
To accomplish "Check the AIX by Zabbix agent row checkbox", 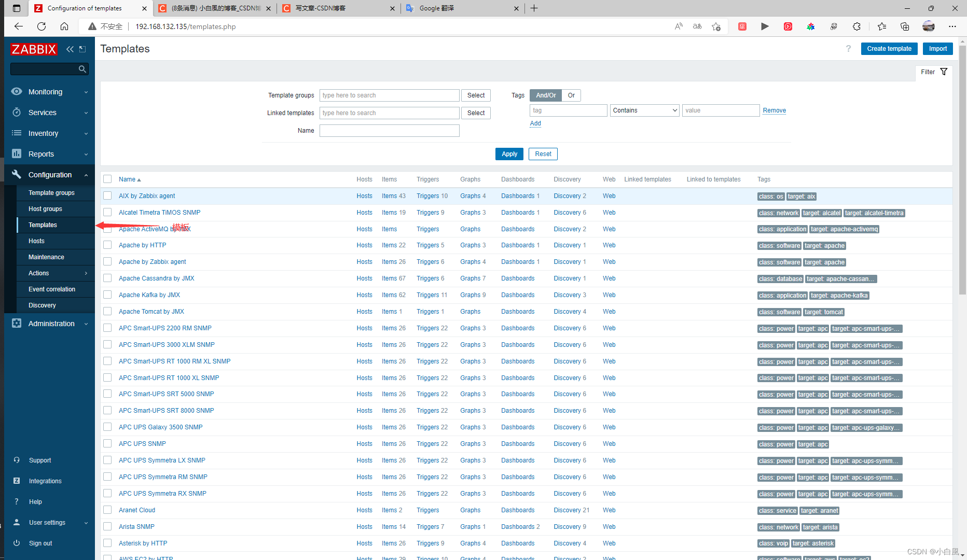I will [107, 195].
